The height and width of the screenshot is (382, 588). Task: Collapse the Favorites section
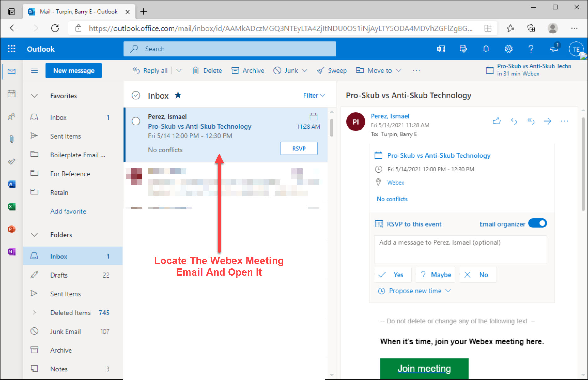pos(34,96)
